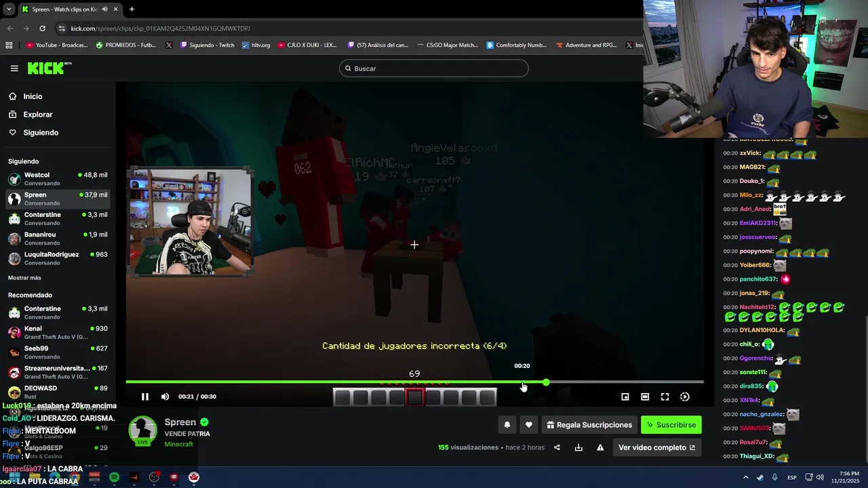Open Explorar in the sidebar
868x488 pixels.
point(37,115)
